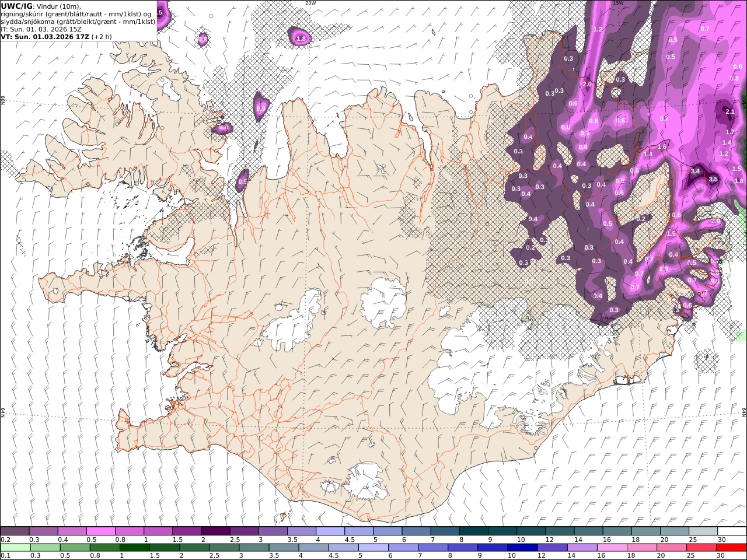747x560 pixels.
Task: Pick the bottom-row blue swatch between 7 and 8
Action: pos(432,548)
